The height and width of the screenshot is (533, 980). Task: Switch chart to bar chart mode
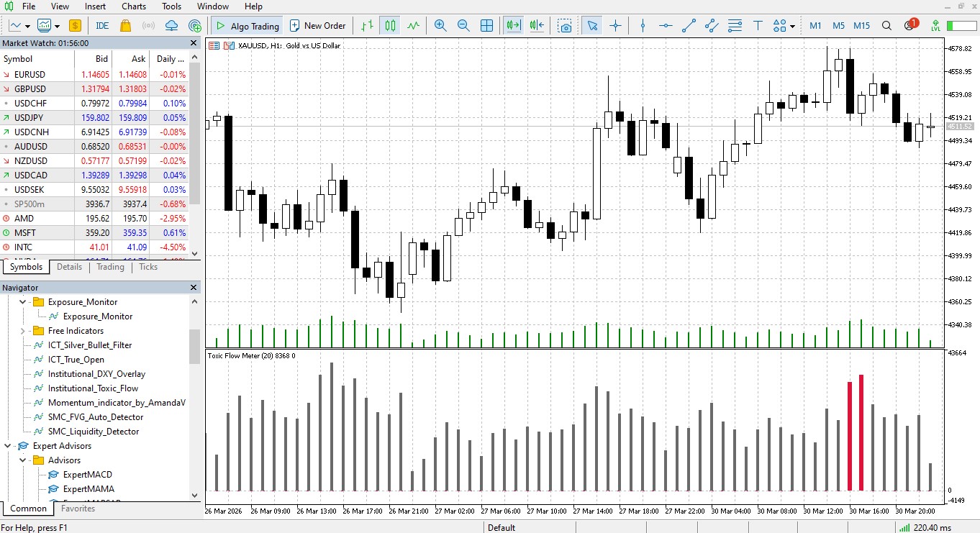point(367,25)
